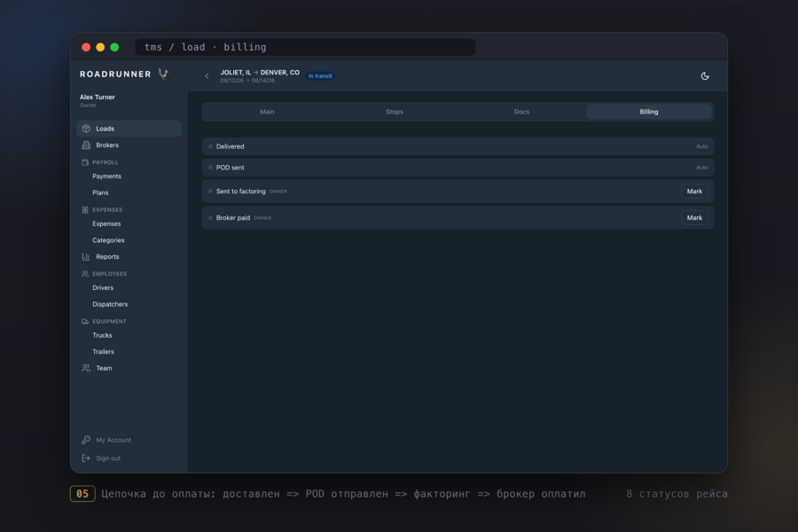Go to the Trailers equipment page
The height and width of the screenshot is (532, 798).
click(x=104, y=352)
